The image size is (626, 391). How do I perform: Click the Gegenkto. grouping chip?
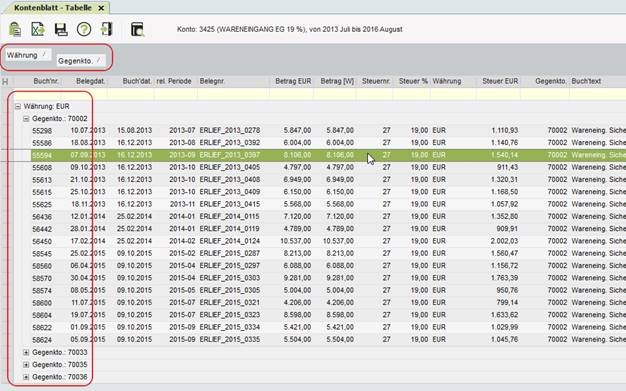point(80,61)
